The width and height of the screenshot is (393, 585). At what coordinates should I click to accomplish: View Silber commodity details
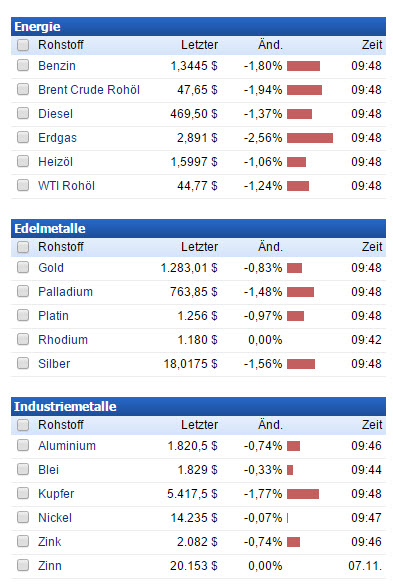pos(54,364)
